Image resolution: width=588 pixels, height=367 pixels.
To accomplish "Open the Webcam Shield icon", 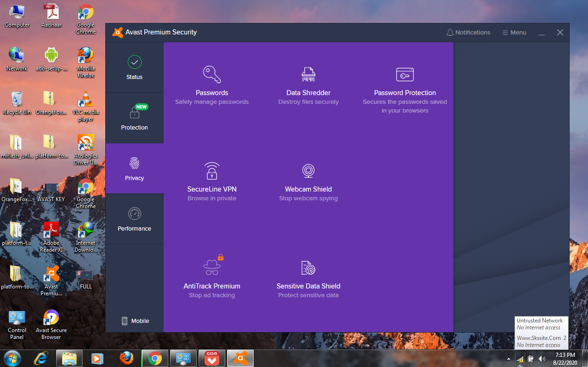I will tap(308, 171).
